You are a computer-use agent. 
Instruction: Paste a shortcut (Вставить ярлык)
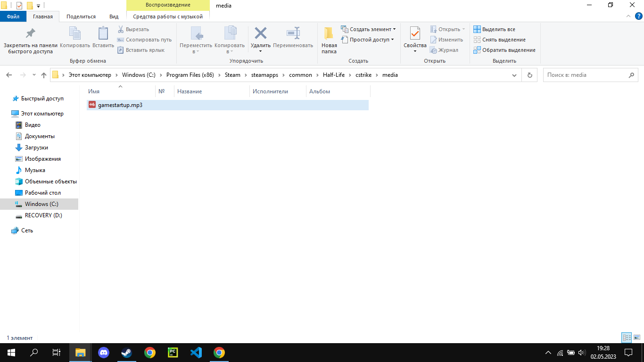[x=141, y=50]
